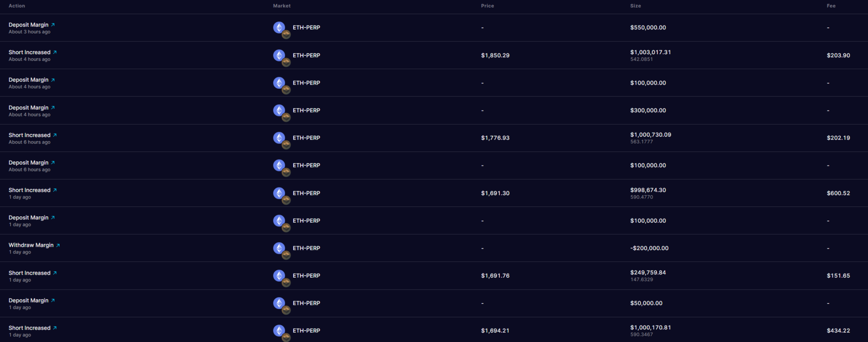Open arrow icon on the $300,000.00 Deposit Margin
Viewport: 868px width, 342px height.
tap(53, 108)
